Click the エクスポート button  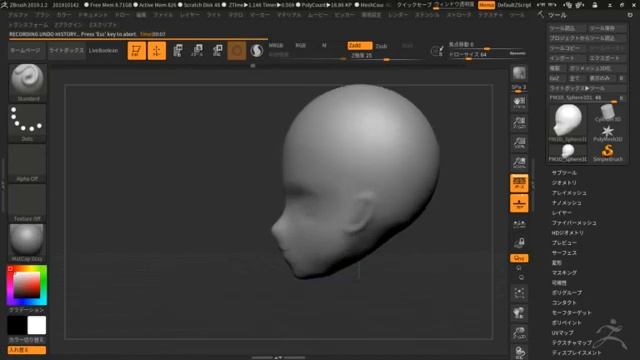click(x=607, y=58)
